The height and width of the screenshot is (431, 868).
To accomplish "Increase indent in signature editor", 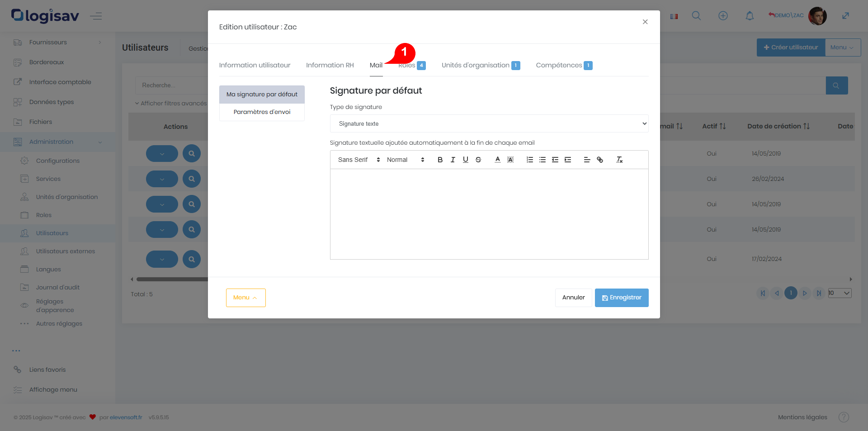I will [x=567, y=160].
